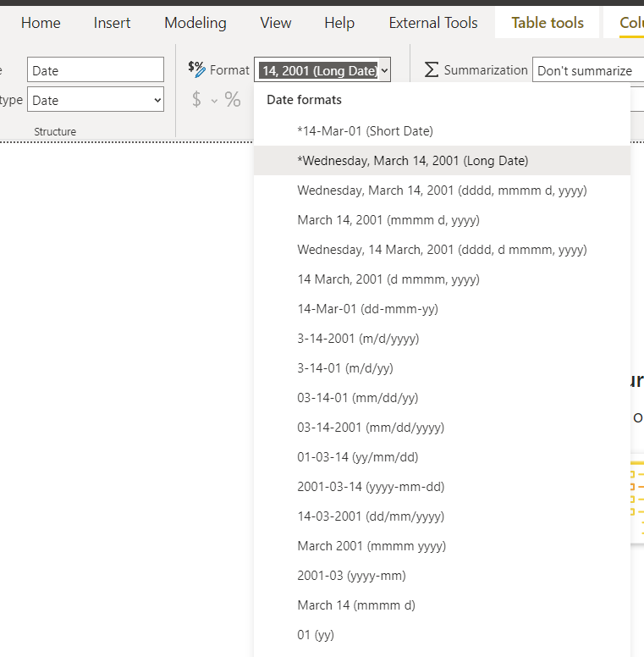Choose the dddd, d mmmm, yyyy format
644x657 pixels.
click(443, 250)
